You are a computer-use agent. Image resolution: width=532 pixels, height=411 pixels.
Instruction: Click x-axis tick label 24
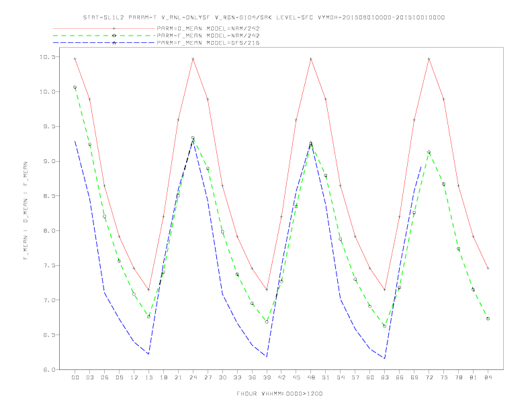[193, 377]
